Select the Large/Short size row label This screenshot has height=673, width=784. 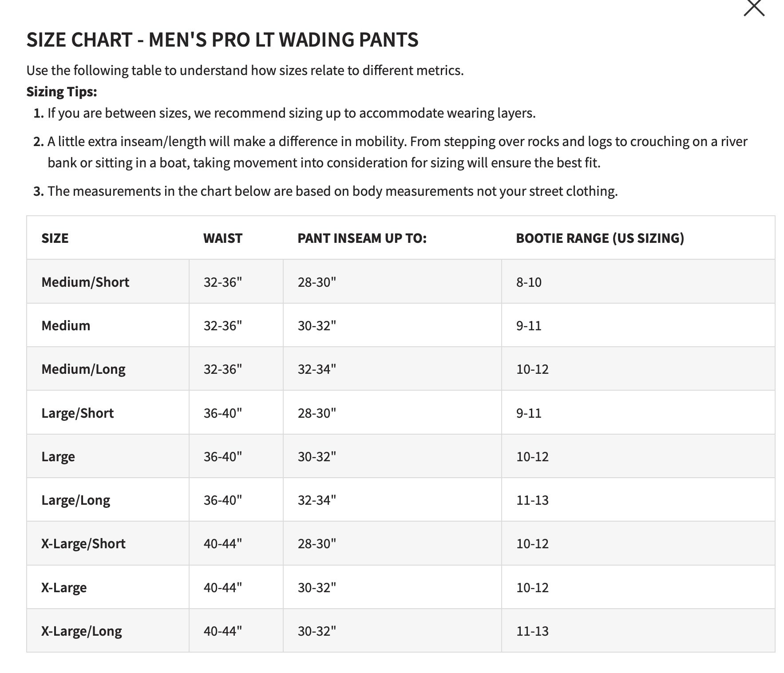[78, 413]
